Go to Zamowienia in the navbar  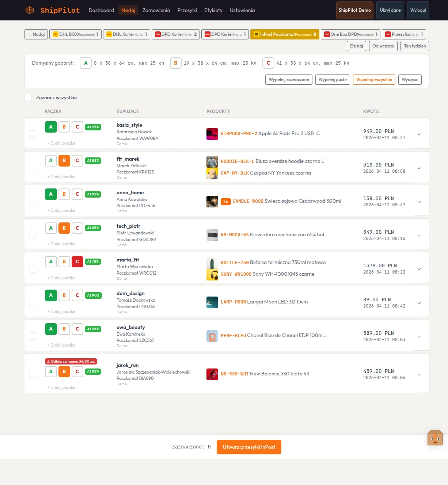click(156, 10)
